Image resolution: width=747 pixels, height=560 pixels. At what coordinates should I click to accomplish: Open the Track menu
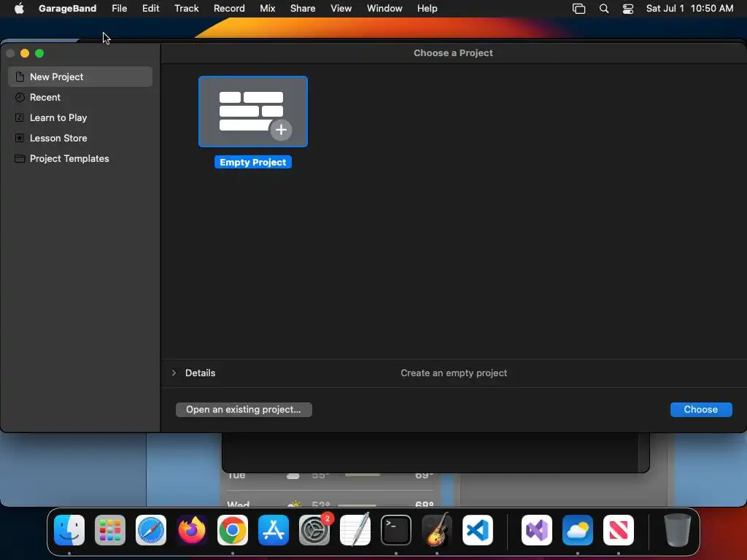(x=186, y=9)
